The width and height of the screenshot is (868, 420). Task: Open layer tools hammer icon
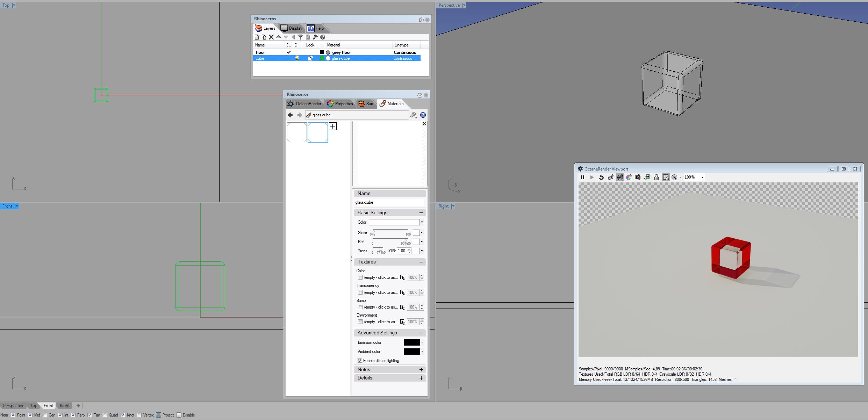[315, 37]
